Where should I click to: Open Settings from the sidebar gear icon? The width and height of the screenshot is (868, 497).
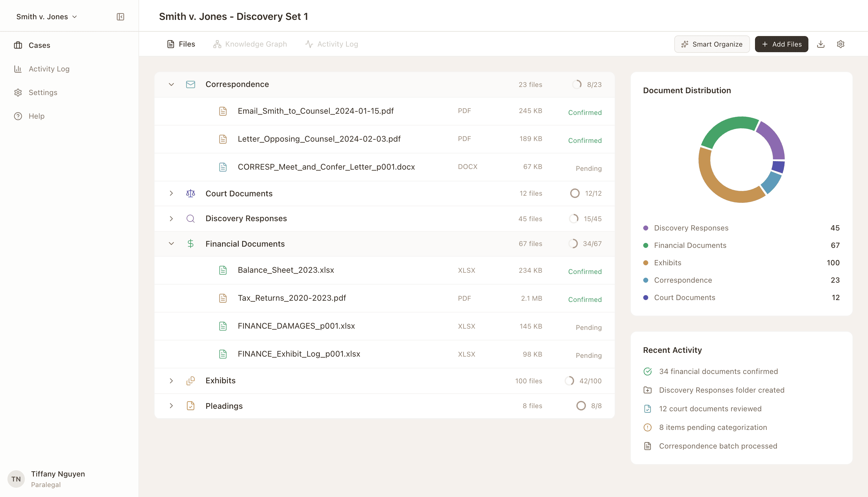click(x=43, y=92)
